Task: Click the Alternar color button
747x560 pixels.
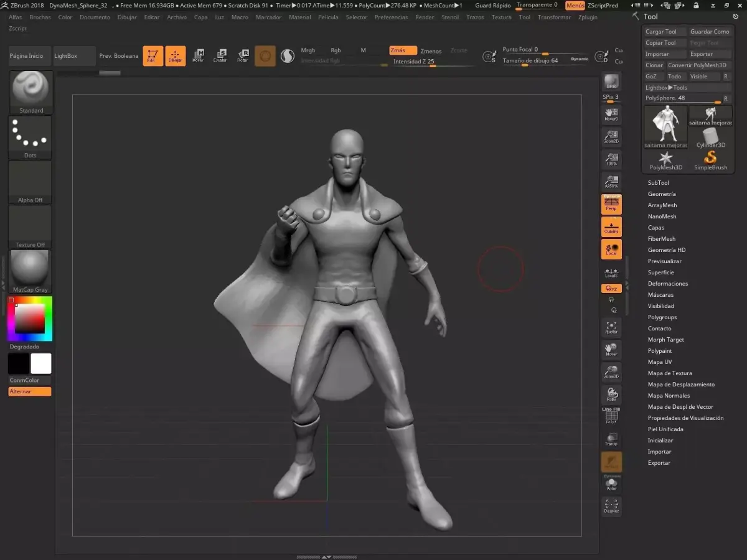Action: [30, 391]
